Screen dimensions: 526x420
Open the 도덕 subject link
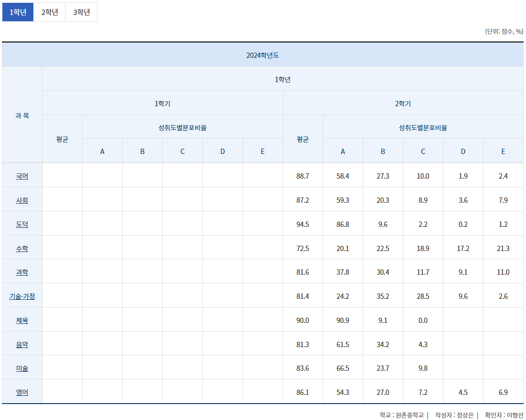click(x=22, y=224)
